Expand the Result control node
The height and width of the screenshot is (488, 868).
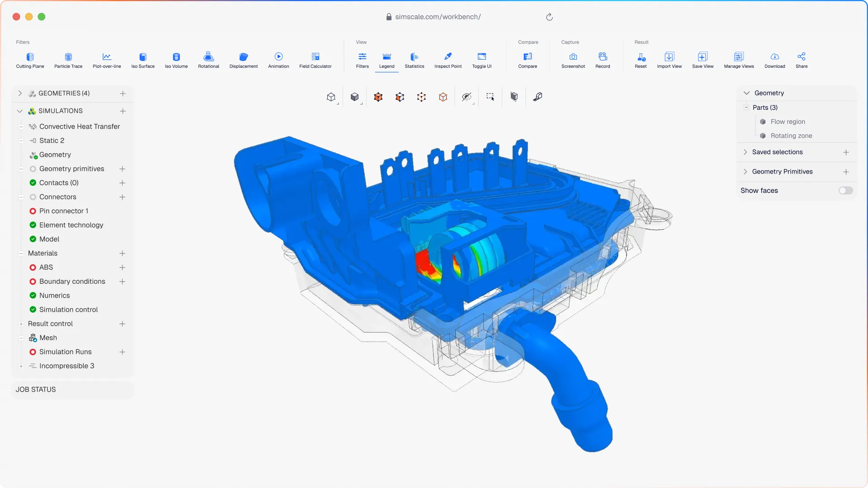tap(21, 324)
